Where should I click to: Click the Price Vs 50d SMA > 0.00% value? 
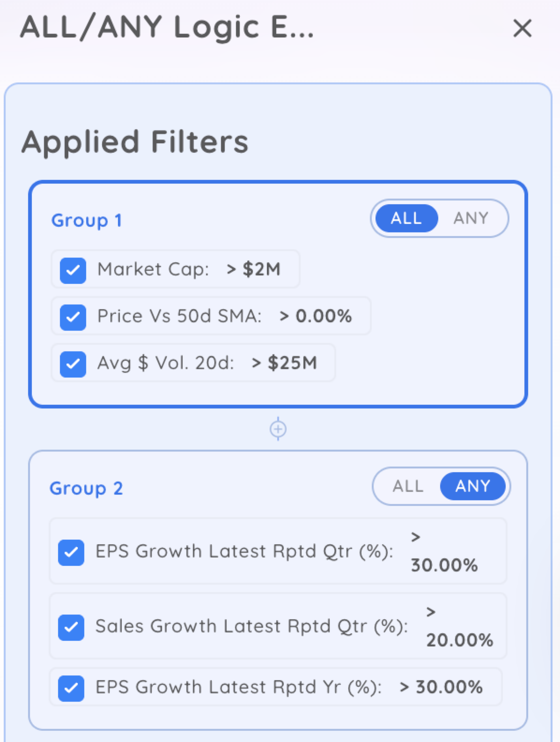click(x=316, y=316)
